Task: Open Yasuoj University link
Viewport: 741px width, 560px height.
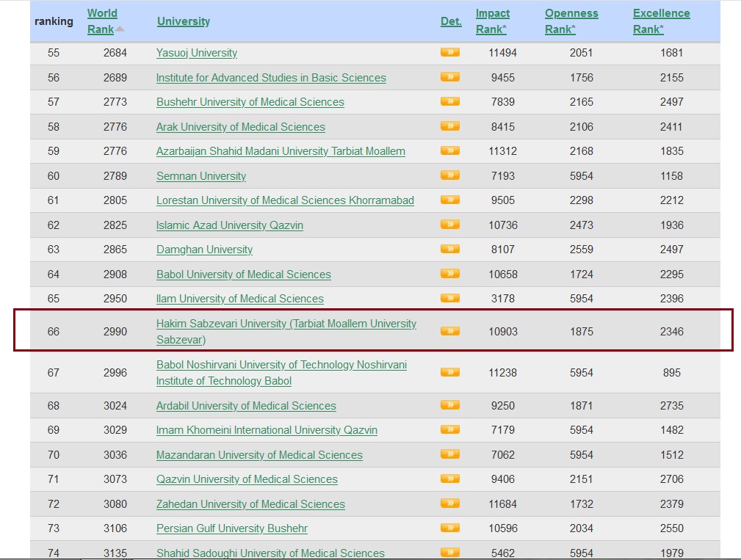Action: (x=197, y=53)
